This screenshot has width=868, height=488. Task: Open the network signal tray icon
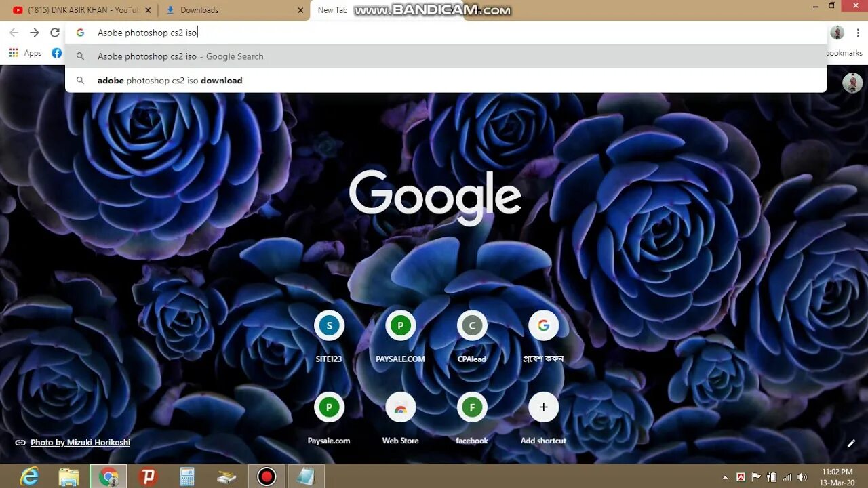[x=787, y=477]
